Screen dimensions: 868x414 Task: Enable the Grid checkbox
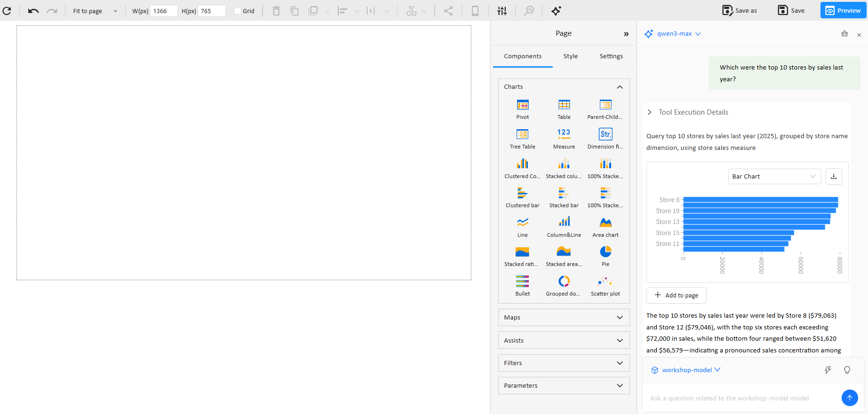[x=238, y=11]
